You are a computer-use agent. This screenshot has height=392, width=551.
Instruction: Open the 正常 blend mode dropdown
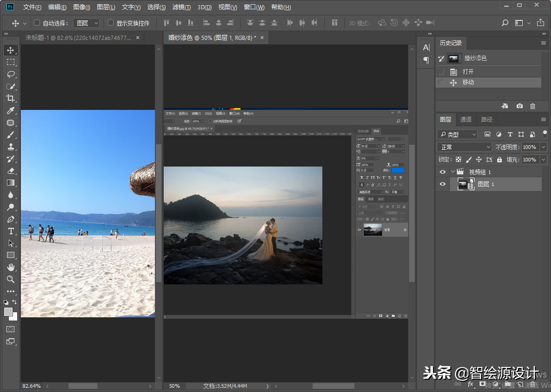coord(464,147)
